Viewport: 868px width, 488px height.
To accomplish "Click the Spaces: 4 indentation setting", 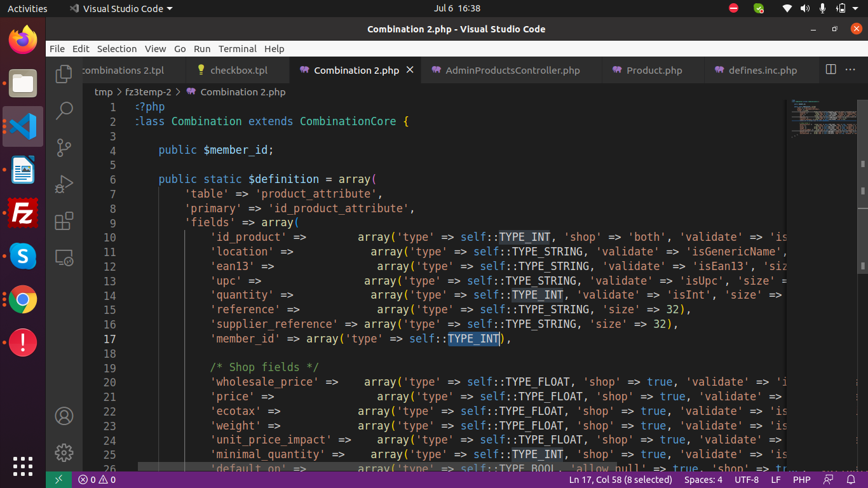I will pos(703,480).
